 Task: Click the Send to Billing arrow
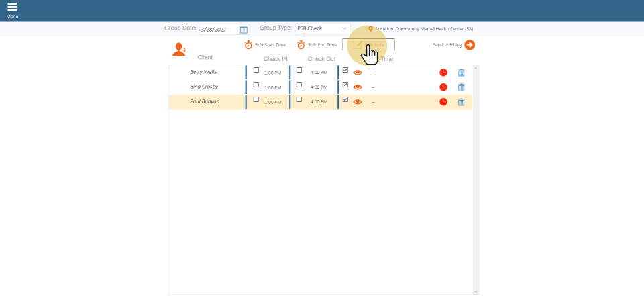tap(470, 45)
